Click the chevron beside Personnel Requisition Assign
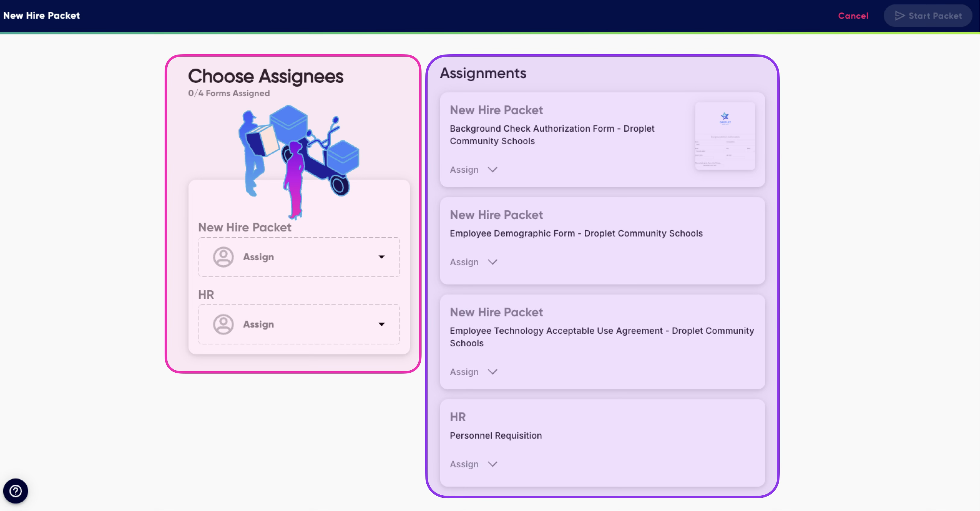The image size is (980, 511). point(493,464)
